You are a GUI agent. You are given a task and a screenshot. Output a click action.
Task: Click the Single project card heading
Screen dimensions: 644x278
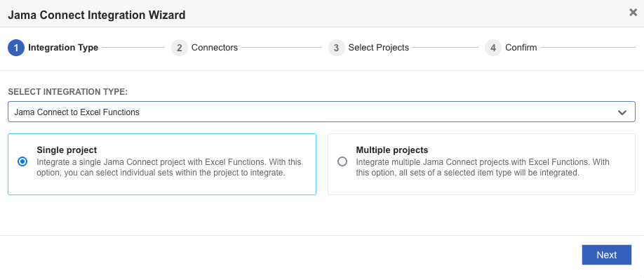click(67, 150)
